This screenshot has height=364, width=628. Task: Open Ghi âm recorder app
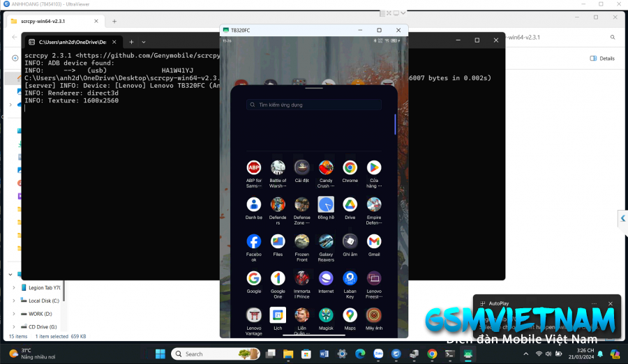click(350, 241)
